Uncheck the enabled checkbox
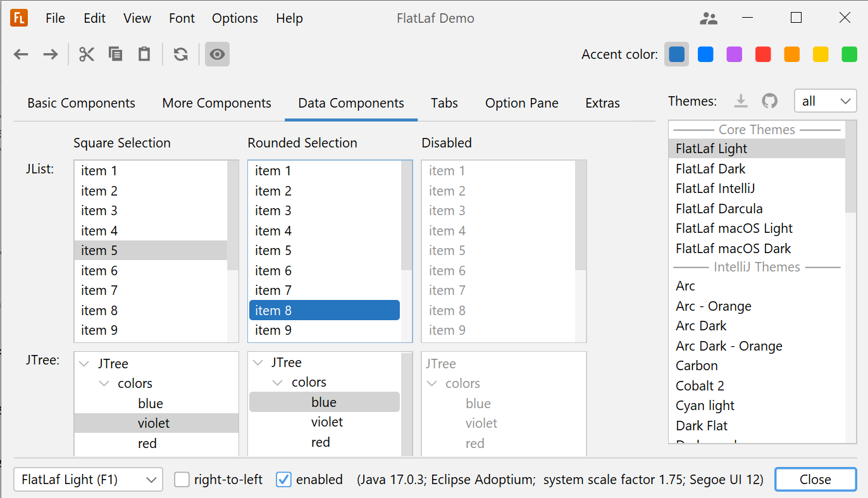868x498 pixels. (283, 480)
